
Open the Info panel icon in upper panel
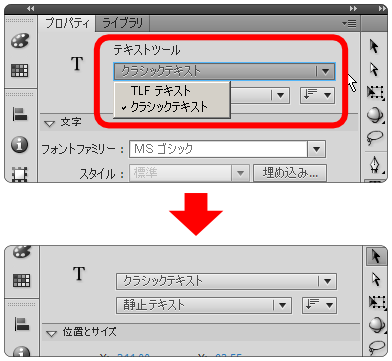click(20, 145)
